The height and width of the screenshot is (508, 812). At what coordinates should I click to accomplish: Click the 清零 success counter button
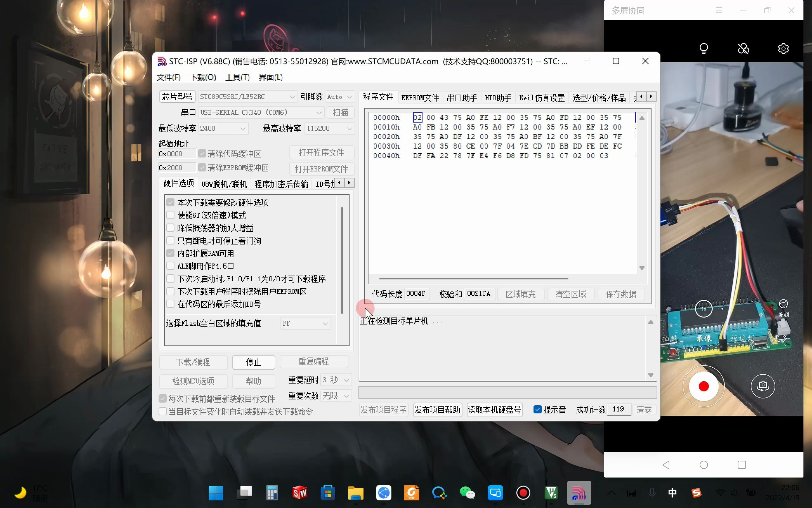tap(644, 410)
